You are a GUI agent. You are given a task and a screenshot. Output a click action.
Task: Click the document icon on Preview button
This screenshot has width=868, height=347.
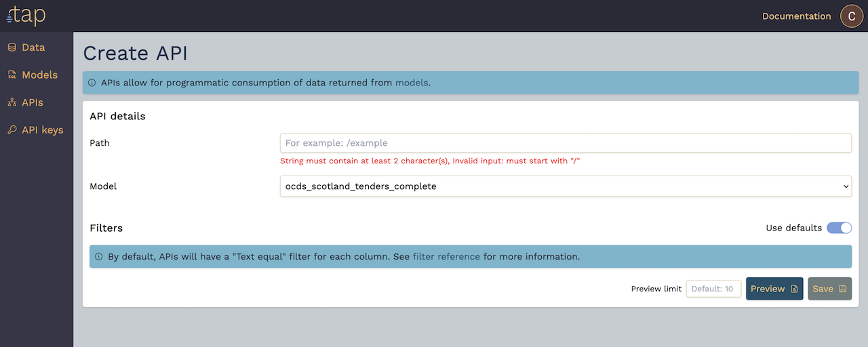[794, 289]
